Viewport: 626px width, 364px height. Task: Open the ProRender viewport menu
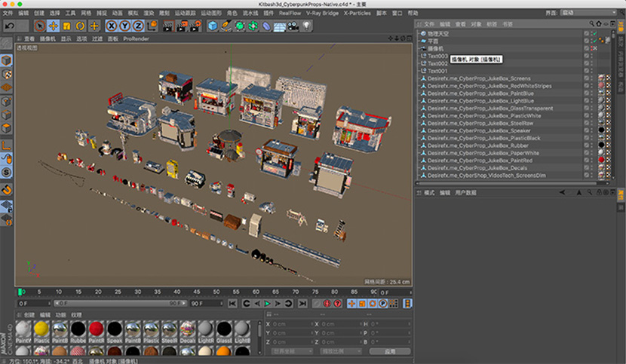pyautogui.click(x=136, y=38)
